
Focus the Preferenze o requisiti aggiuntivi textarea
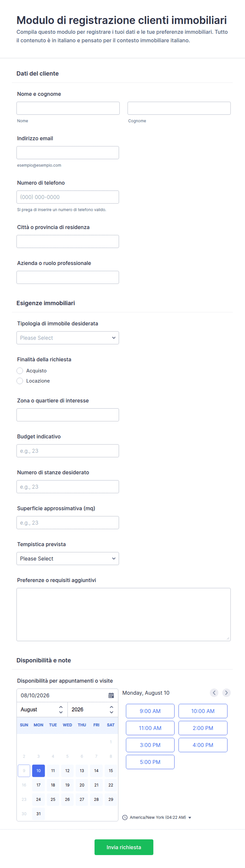[124, 614]
